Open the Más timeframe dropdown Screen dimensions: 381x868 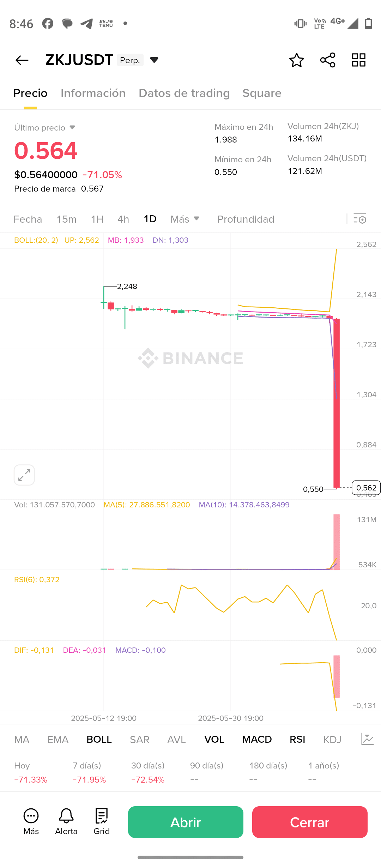[x=185, y=219]
